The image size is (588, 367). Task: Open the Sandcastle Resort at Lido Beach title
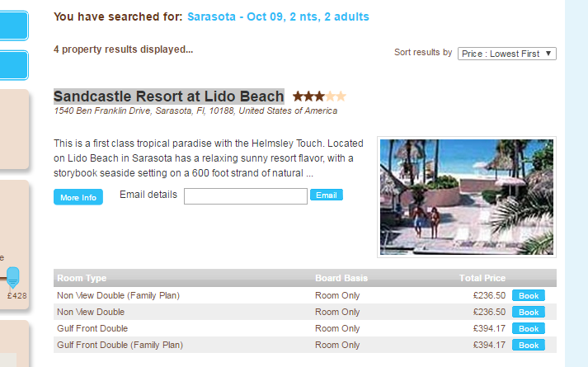(x=168, y=96)
